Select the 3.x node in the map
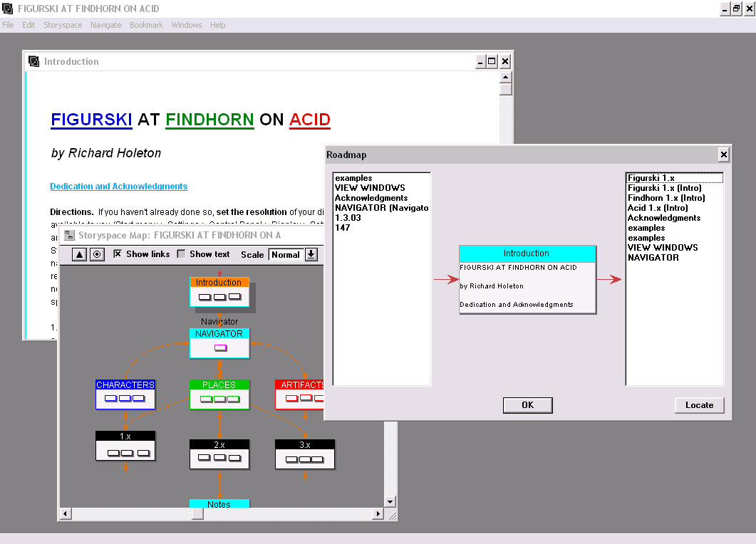 point(305,454)
